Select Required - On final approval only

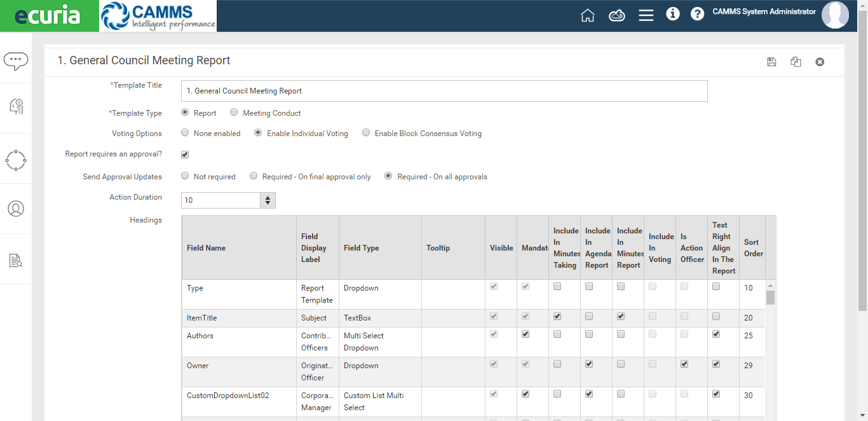(254, 176)
